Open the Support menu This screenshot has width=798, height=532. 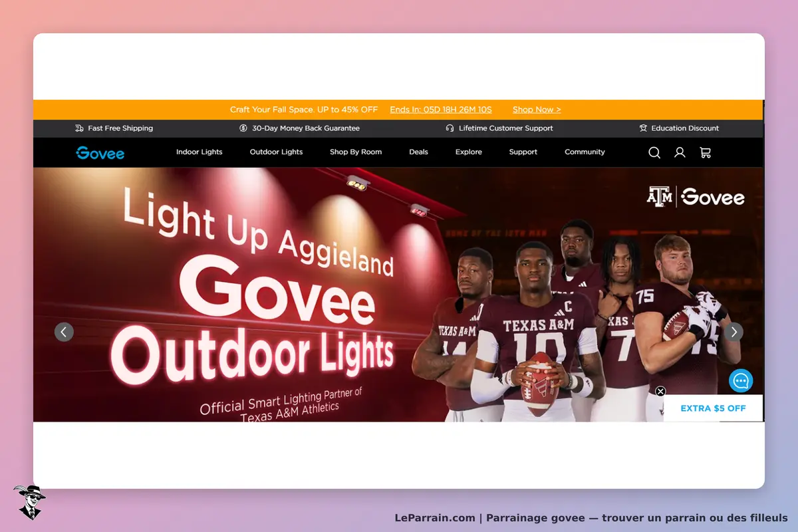523,152
